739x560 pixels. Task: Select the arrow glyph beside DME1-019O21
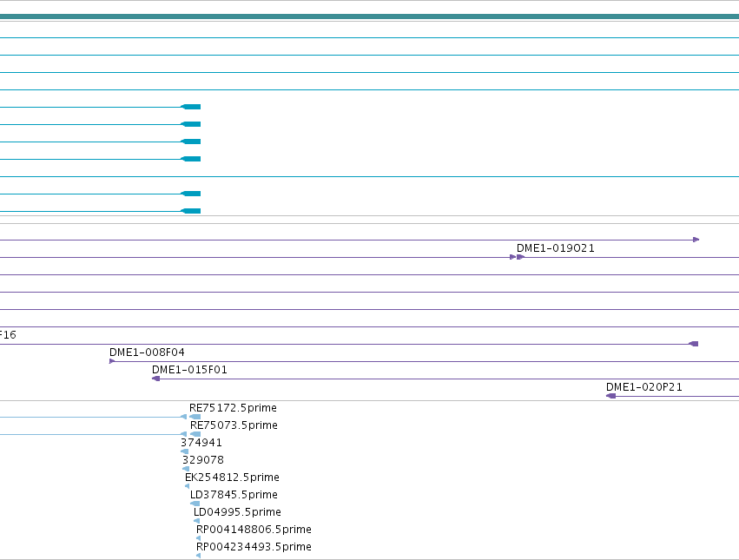(x=520, y=257)
